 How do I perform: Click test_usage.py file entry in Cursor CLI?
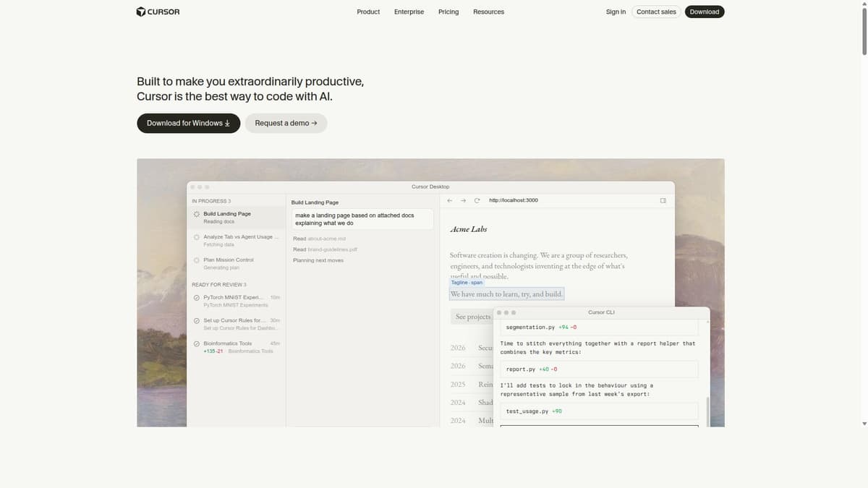coord(599,411)
